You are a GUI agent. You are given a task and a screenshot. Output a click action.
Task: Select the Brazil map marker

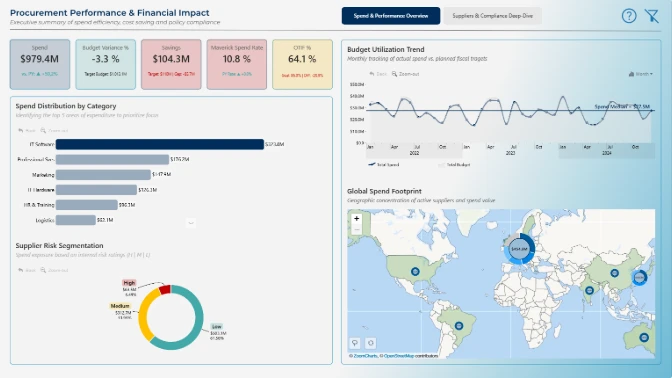coord(459,326)
